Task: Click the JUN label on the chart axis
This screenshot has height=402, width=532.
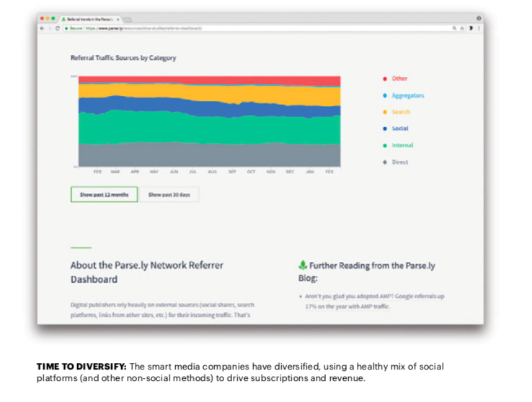Action: 174,172
